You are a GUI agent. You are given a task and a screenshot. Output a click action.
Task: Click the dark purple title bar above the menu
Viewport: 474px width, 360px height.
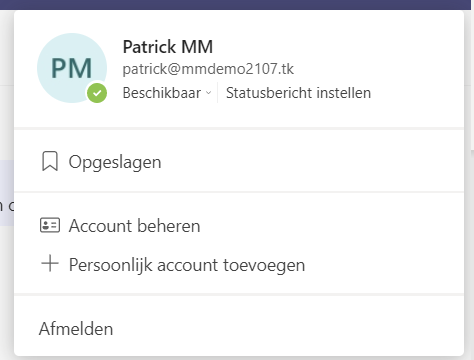pos(237,5)
